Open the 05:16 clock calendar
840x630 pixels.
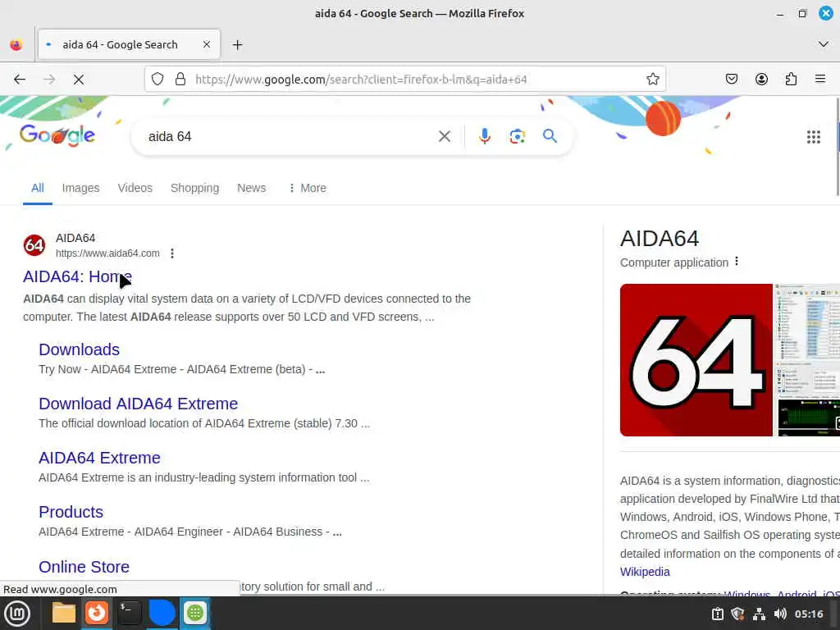(x=809, y=614)
